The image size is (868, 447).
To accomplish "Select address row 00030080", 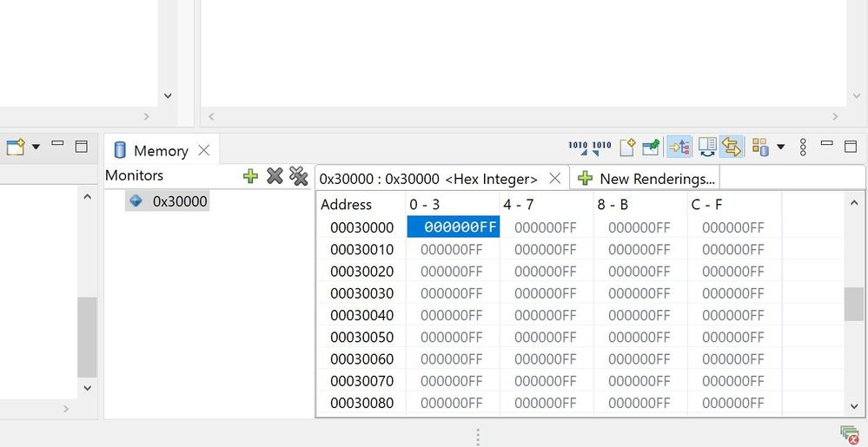I will click(x=362, y=404).
